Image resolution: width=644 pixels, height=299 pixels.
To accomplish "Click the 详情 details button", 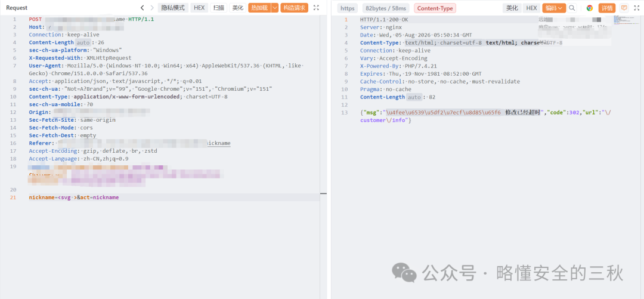I will click(x=607, y=8).
